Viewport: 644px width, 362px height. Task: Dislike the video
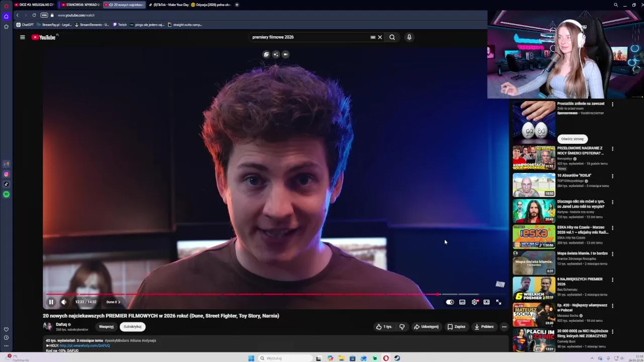tap(402, 327)
